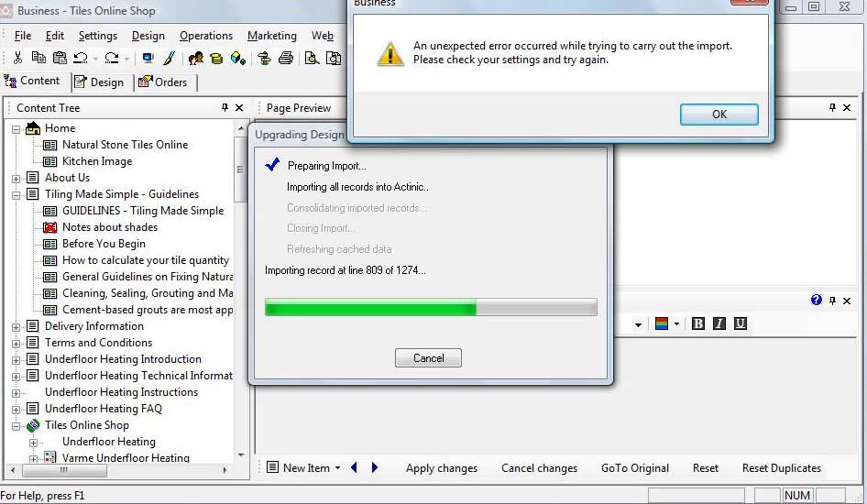Toggle Bold text formatting

pos(698,323)
